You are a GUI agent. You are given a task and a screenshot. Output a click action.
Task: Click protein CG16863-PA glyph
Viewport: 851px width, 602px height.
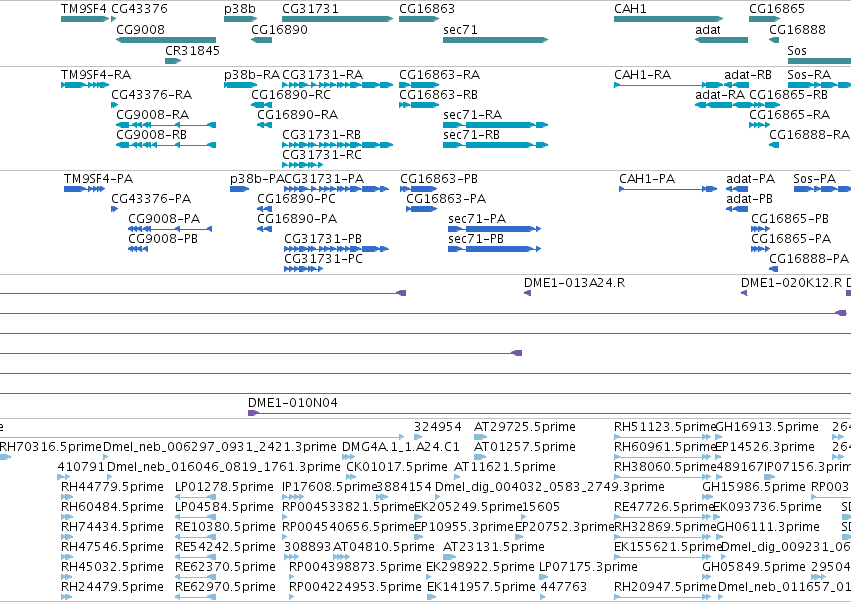tap(422, 209)
